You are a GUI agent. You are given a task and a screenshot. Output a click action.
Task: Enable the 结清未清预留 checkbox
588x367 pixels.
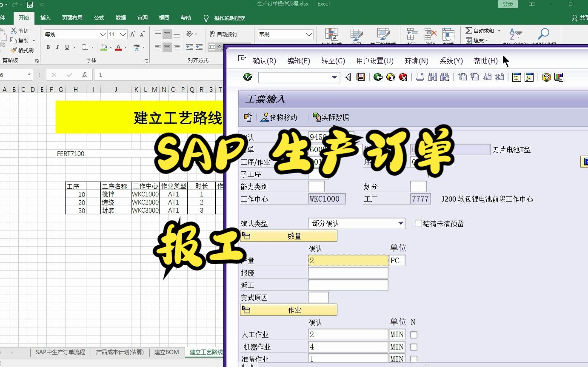tap(418, 223)
